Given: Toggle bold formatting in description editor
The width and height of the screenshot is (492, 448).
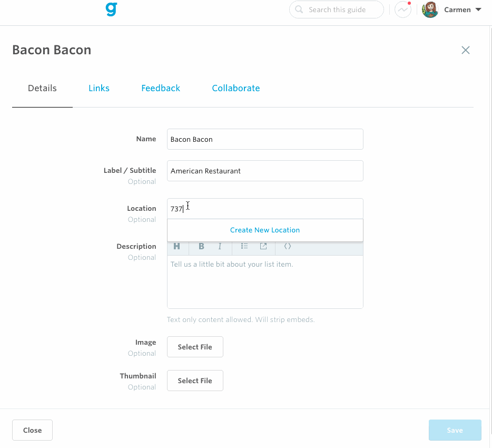Looking at the screenshot, I should click(x=201, y=246).
